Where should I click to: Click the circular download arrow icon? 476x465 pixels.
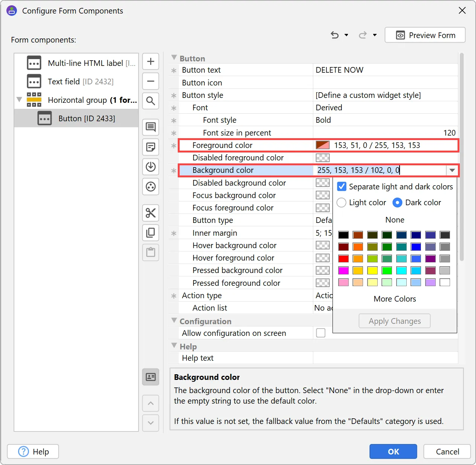pos(151,167)
